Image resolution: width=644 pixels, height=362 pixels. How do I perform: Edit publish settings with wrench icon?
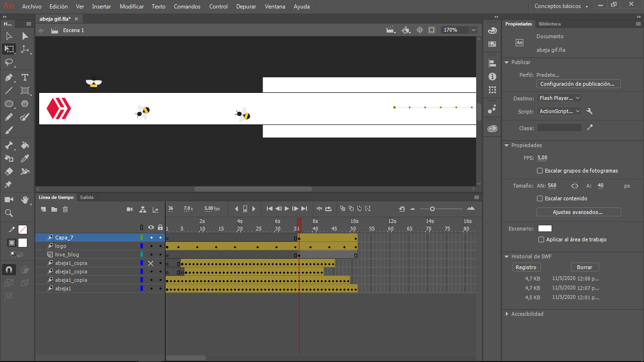coord(589,111)
